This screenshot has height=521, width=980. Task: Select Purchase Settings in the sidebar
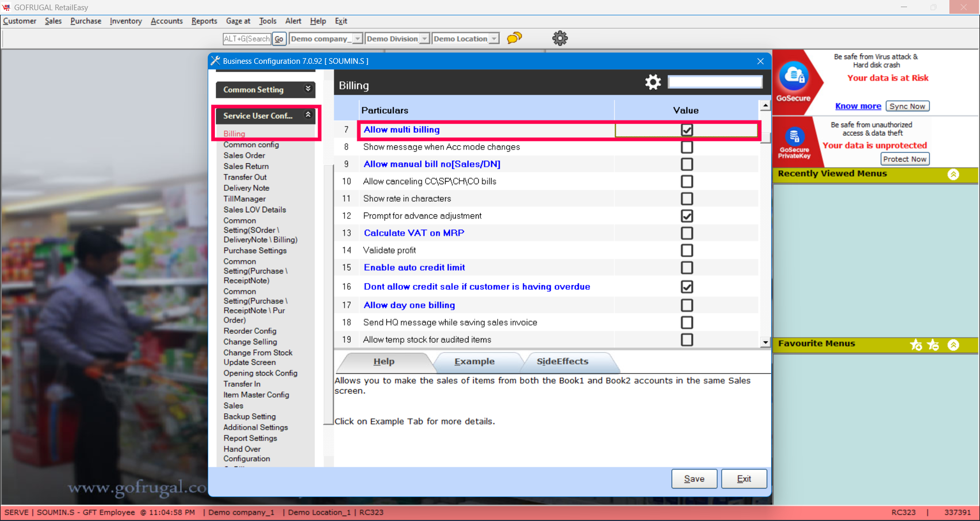255,251
